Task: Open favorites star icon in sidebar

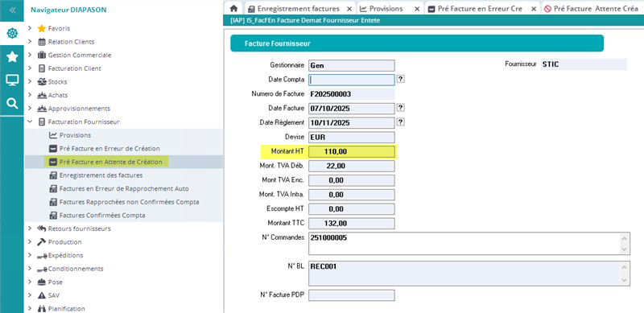Action: tap(12, 56)
